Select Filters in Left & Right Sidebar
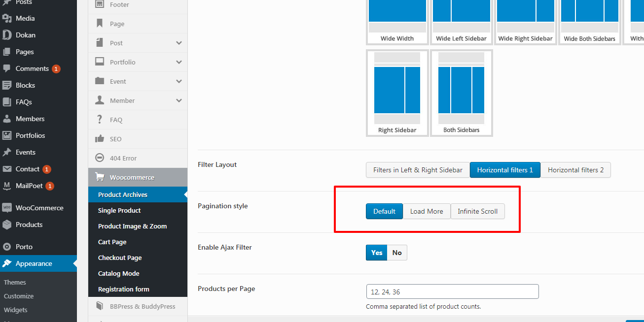This screenshot has width=644, height=322. pos(418,170)
